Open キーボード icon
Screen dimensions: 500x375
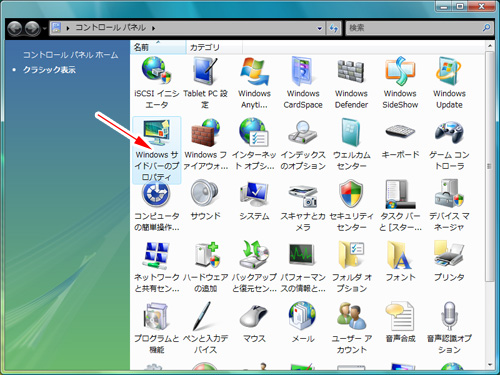(x=400, y=131)
